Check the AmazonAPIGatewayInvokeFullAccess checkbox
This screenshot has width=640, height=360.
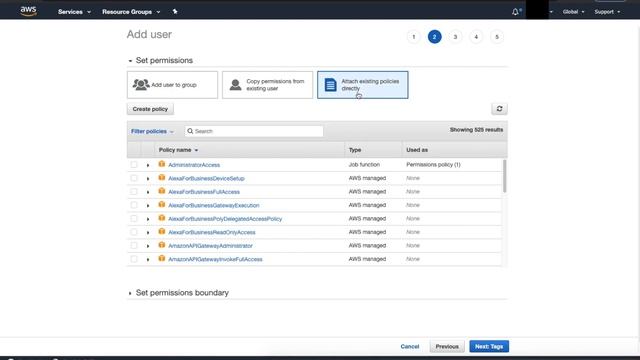[134, 259]
